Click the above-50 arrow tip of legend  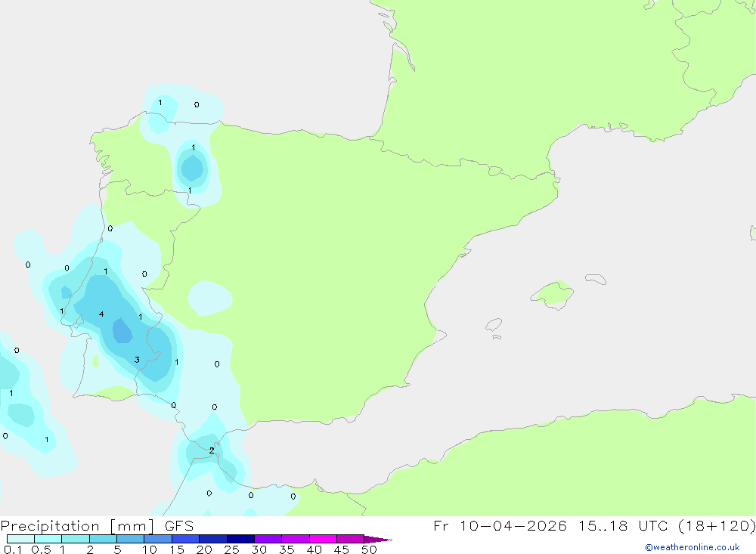click(378, 539)
